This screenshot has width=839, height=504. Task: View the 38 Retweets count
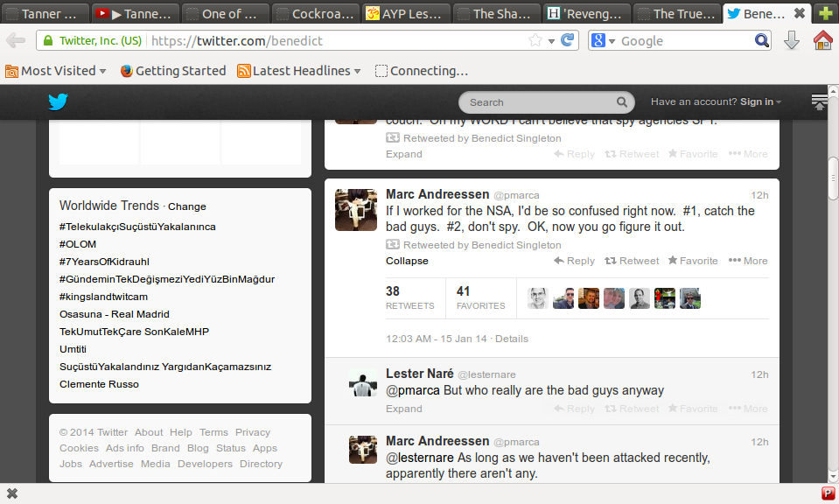pyautogui.click(x=409, y=297)
